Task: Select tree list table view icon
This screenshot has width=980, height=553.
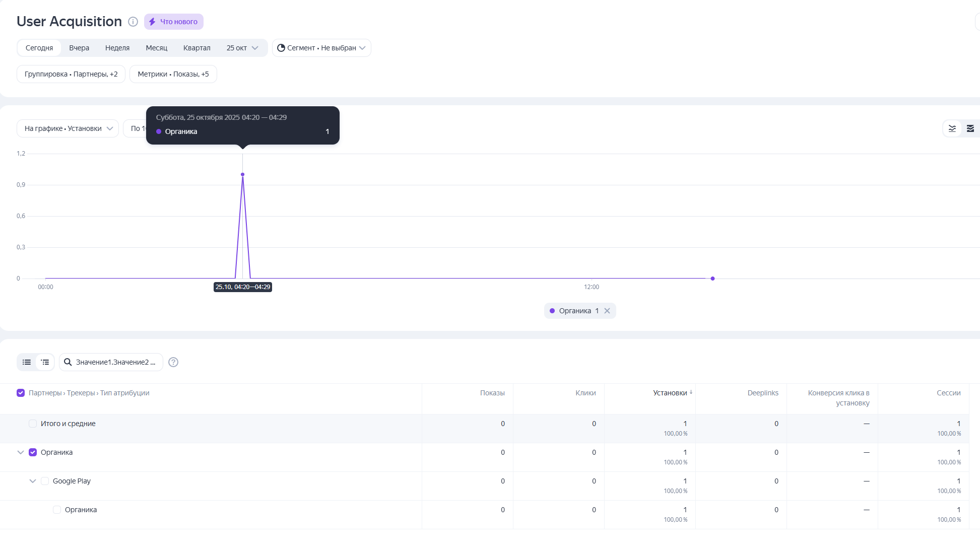Action: [45, 362]
